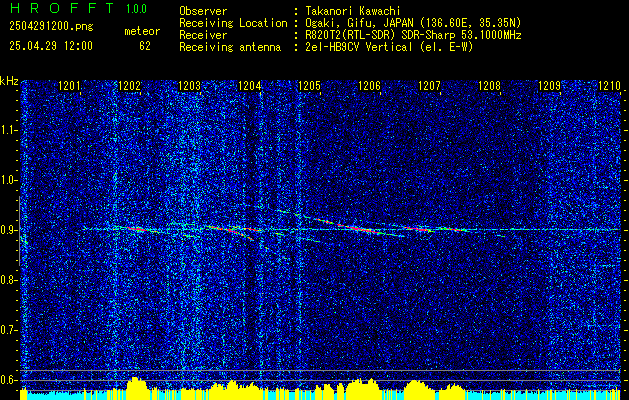Viewport: 629px width, 400px height.
Task: Click the 0.6 kHz axis label
Action: 8,380
